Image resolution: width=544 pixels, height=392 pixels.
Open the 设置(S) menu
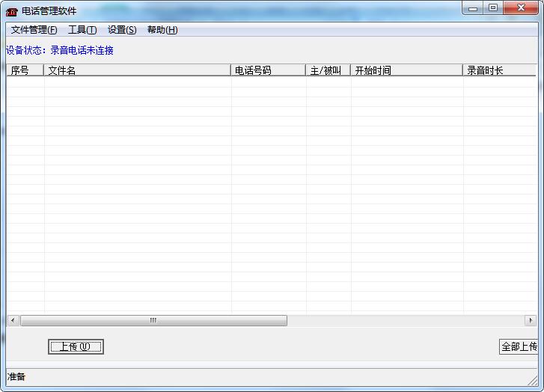(x=122, y=30)
